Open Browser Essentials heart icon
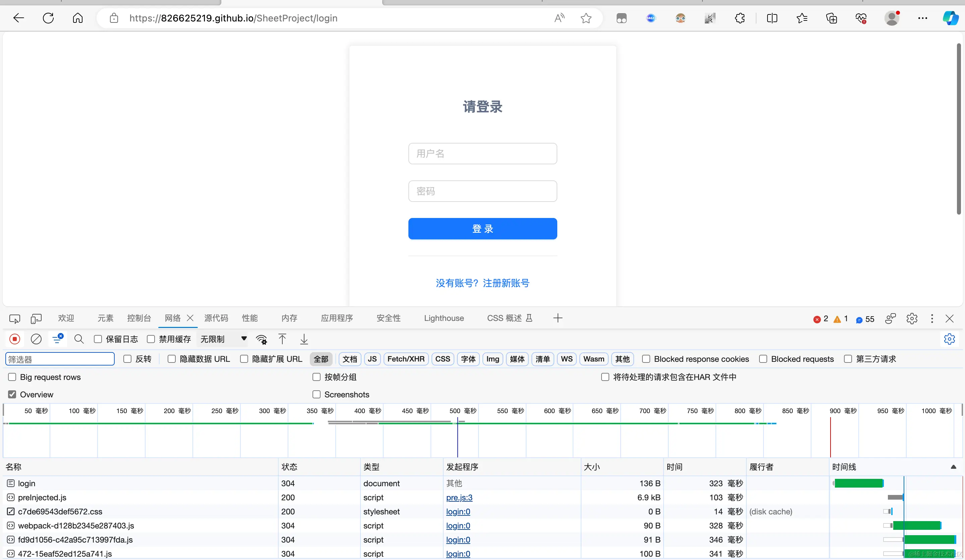Screen dimensions: 965x560 861,18
